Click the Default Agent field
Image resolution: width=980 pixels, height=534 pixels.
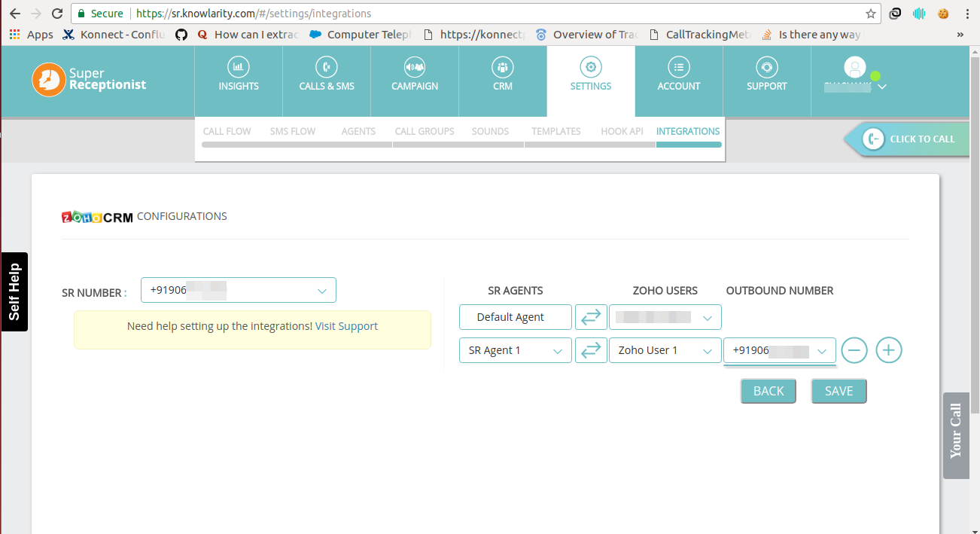516,317
